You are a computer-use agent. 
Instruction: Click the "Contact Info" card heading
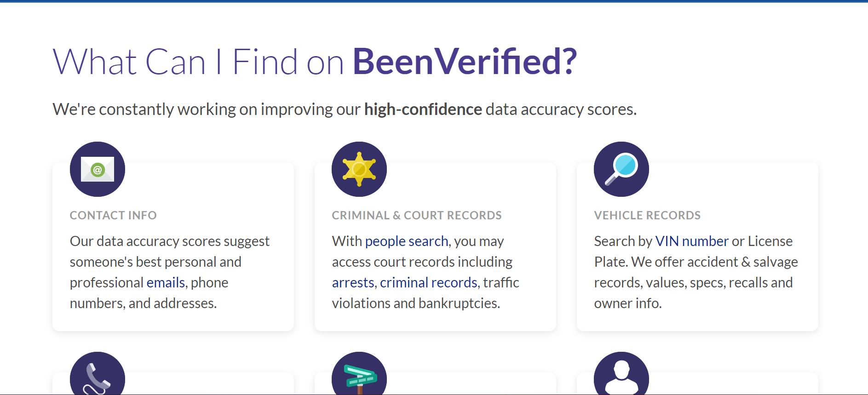point(113,215)
